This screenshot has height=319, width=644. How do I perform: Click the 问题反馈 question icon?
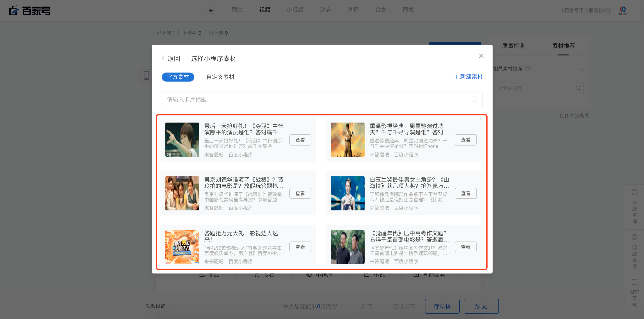(x=634, y=237)
